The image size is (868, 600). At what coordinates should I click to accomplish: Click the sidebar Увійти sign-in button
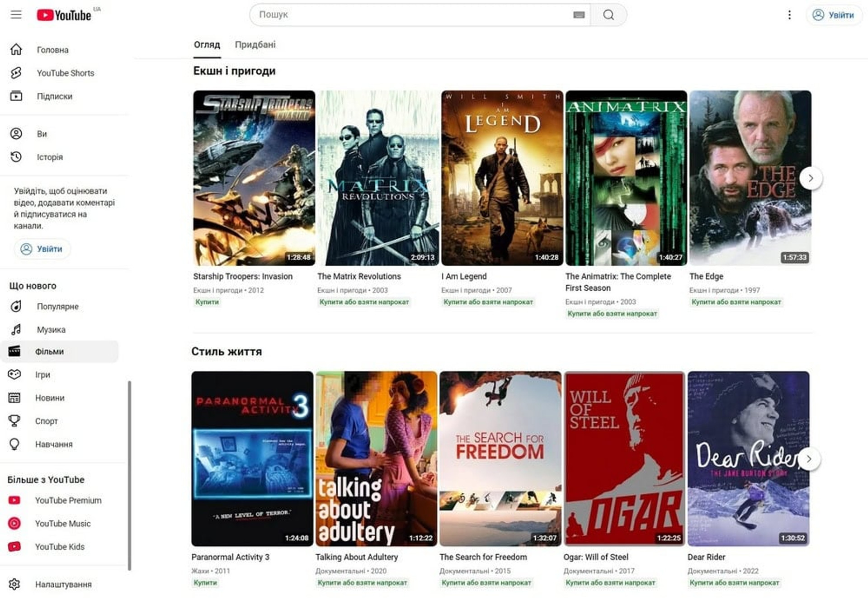point(42,249)
